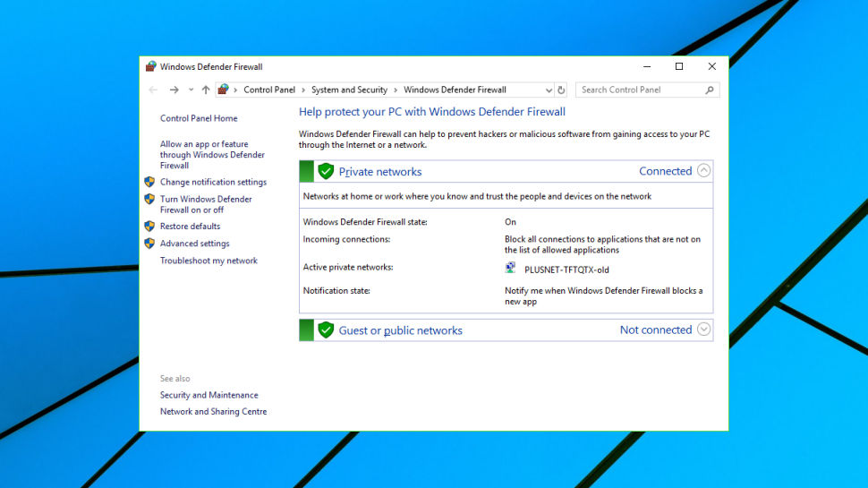868x488 pixels.
Task: Go forward with the forward arrow
Action: [x=174, y=90]
